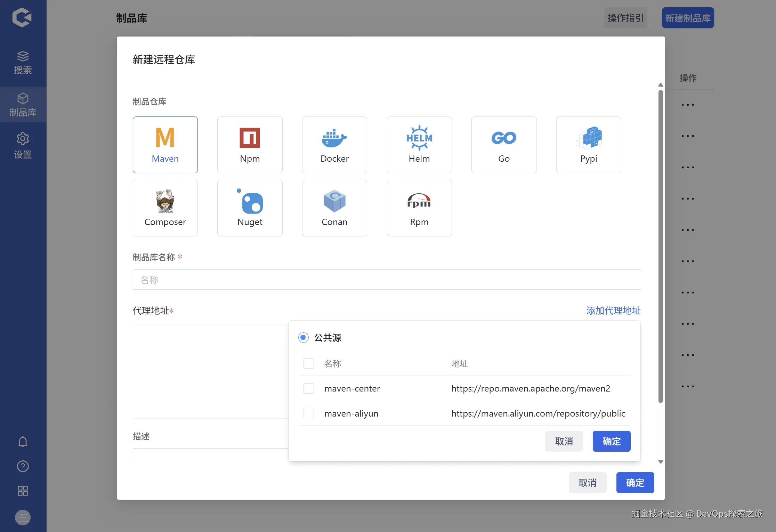Choose the Pypi repository type
776x532 pixels.
588,144
